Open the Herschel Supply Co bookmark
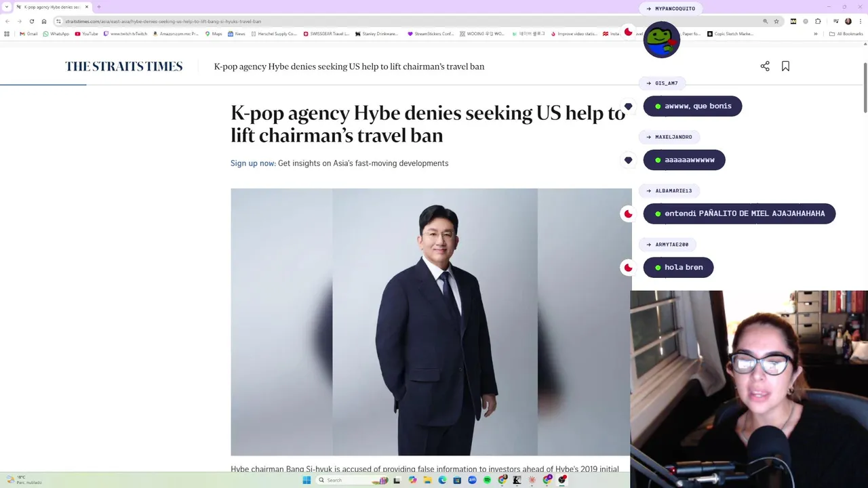 point(274,33)
